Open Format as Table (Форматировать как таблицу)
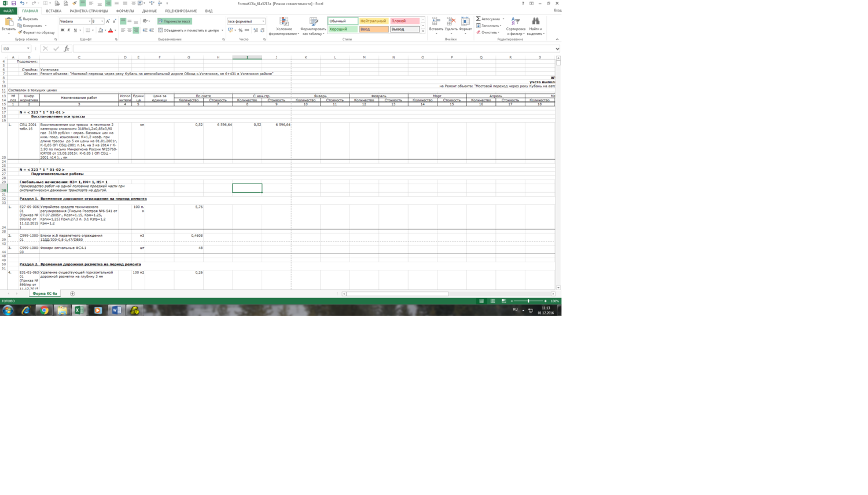This screenshot has height=495, width=868. (313, 26)
